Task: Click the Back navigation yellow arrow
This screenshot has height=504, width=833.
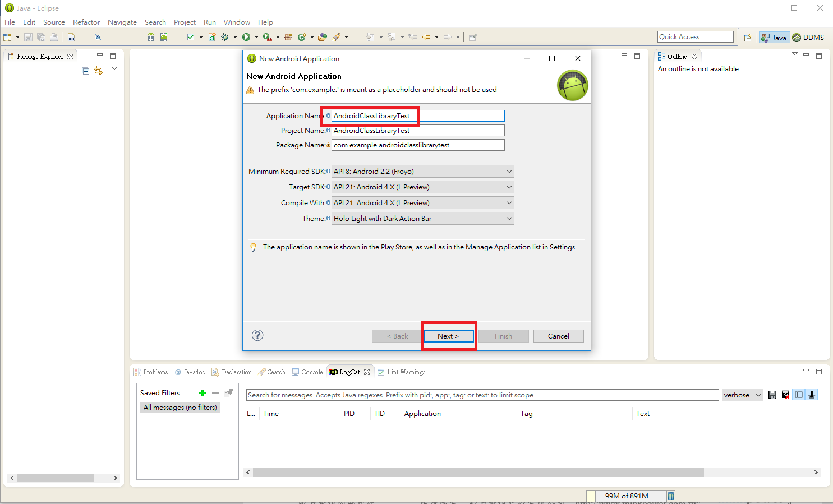Action: [426, 37]
